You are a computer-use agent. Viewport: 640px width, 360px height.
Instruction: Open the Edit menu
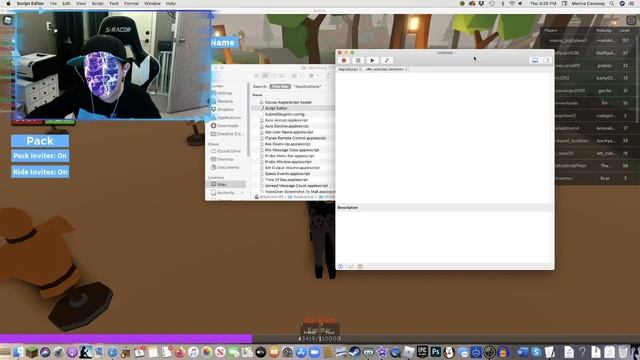[66, 3]
